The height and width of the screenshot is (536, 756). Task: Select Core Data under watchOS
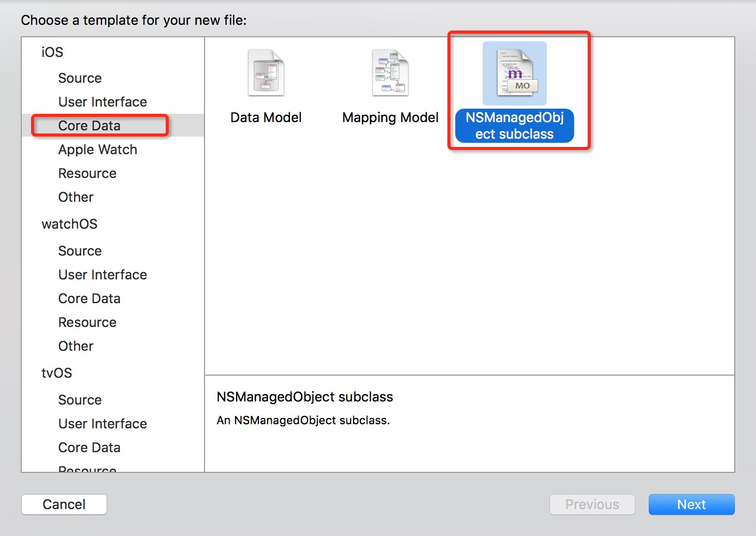(89, 299)
